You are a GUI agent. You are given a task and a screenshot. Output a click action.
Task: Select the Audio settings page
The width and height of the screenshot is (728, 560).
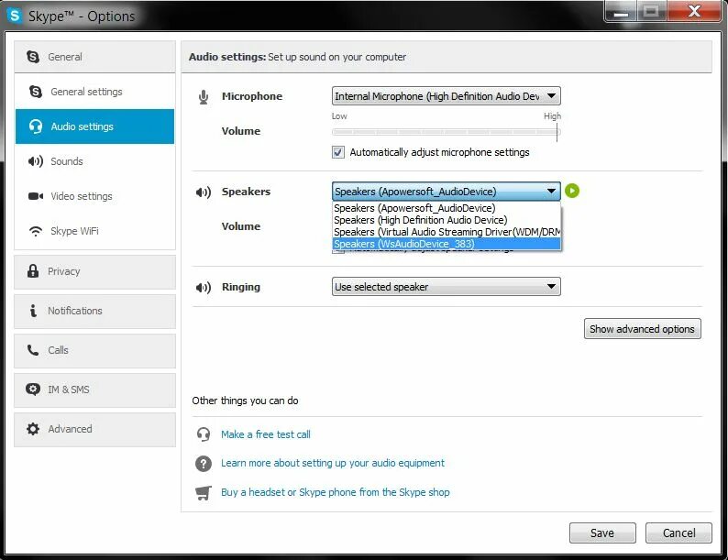pyautogui.click(x=94, y=126)
